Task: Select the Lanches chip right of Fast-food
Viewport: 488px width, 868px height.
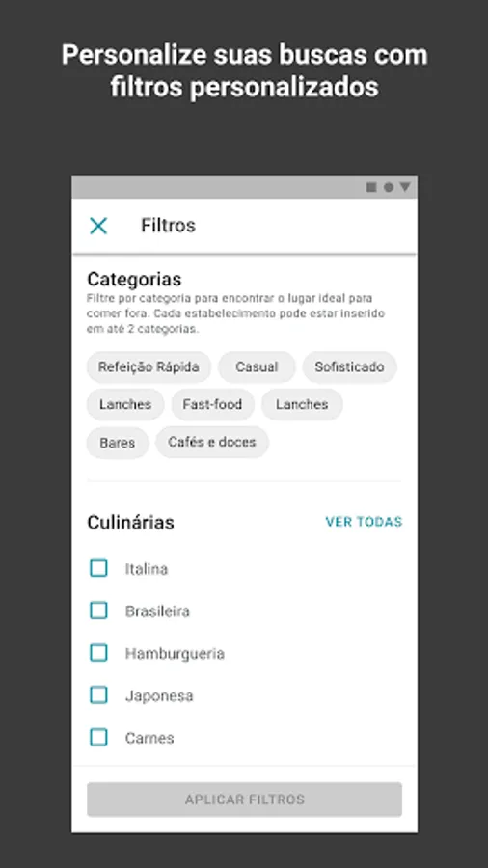Action: point(302,405)
